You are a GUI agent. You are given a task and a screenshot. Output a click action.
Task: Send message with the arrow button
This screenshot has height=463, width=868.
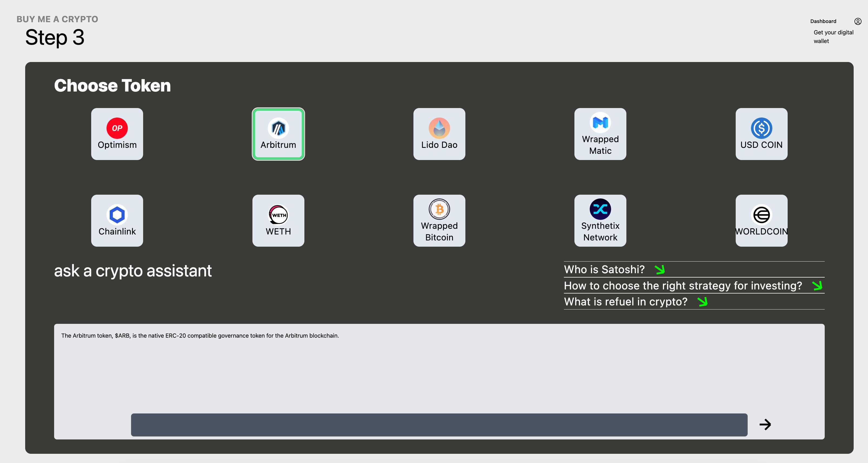click(x=765, y=425)
